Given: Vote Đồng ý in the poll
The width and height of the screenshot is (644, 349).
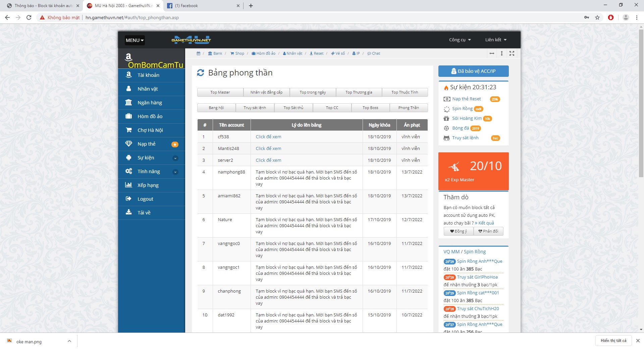Looking at the screenshot, I should (459, 231).
